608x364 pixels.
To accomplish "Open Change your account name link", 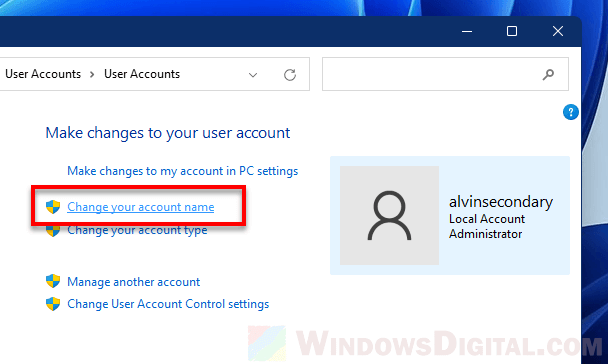I will (140, 207).
